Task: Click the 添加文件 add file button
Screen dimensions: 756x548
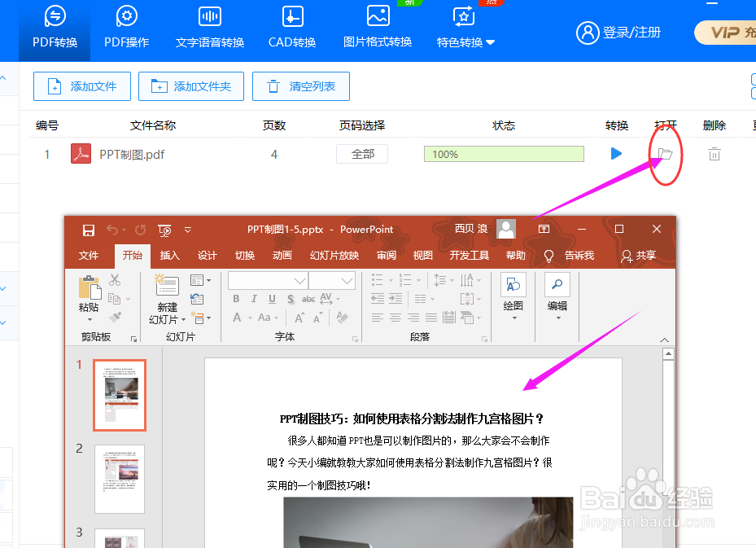Action: 81,86
